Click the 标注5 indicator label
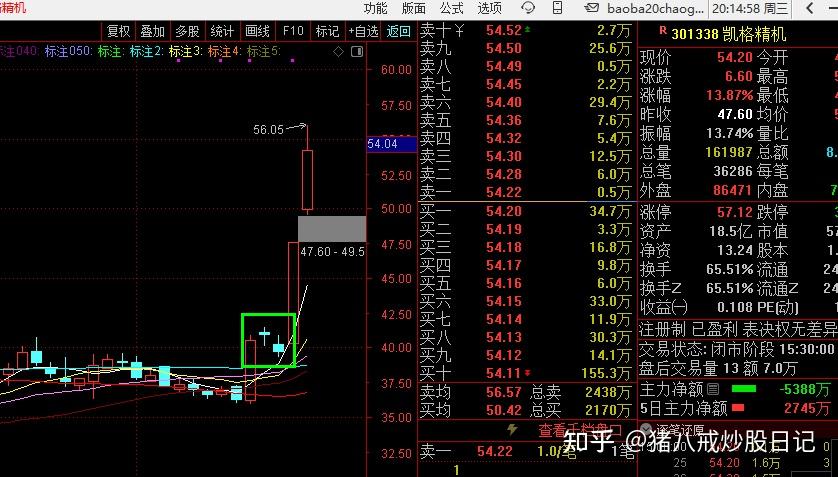838x477 pixels. click(x=263, y=51)
